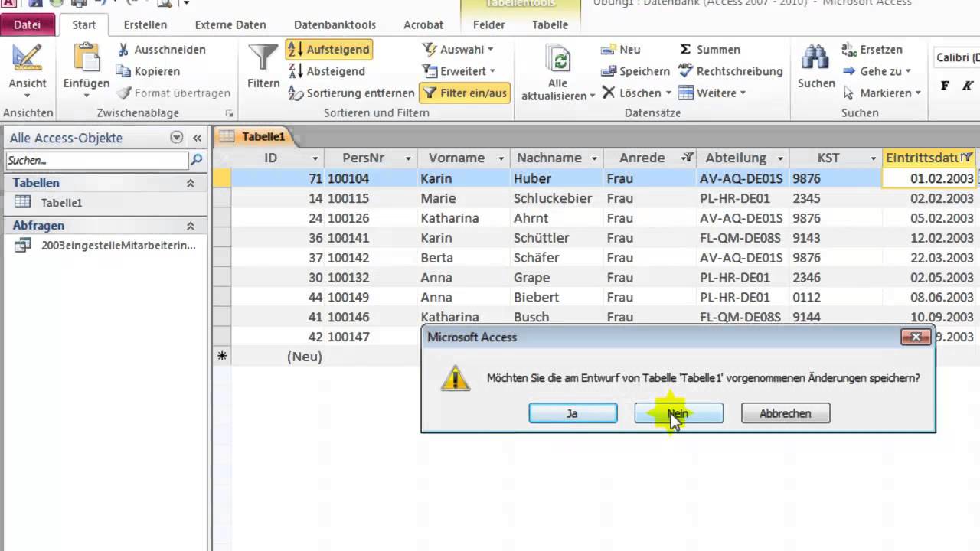Open Auswahl filter dropdown
The height and width of the screenshot is (551, 980).
pos(458,49)
